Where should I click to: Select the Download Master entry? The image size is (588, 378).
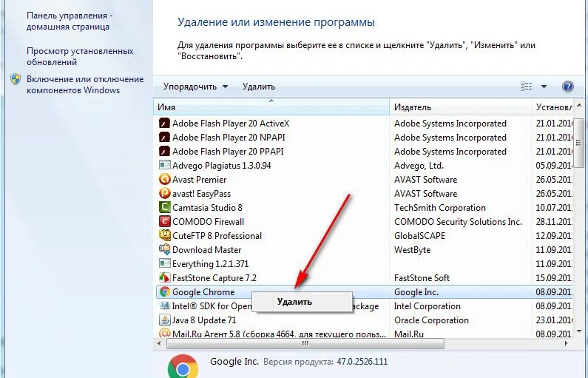[x=363, y=250]
